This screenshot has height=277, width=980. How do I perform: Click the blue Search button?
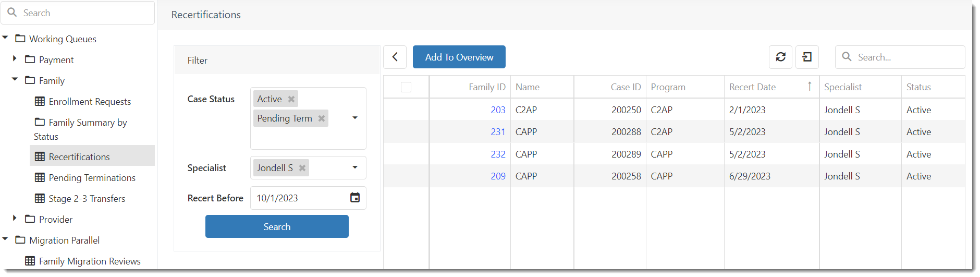277,226
